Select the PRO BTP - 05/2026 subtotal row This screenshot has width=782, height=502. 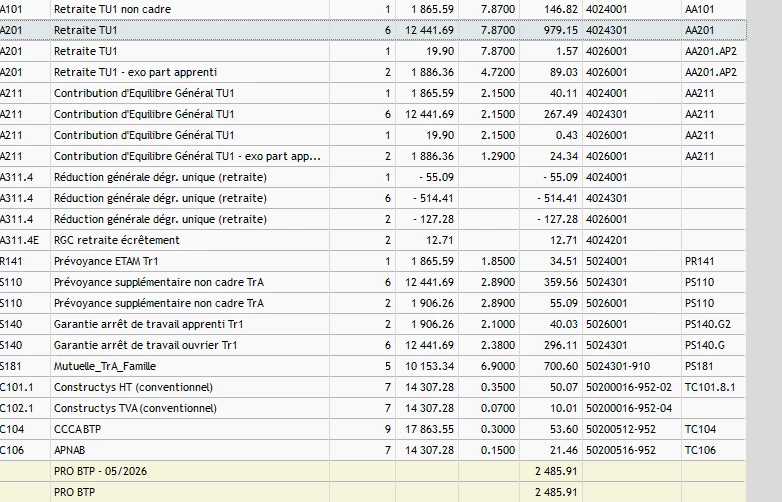click(373, 471)
